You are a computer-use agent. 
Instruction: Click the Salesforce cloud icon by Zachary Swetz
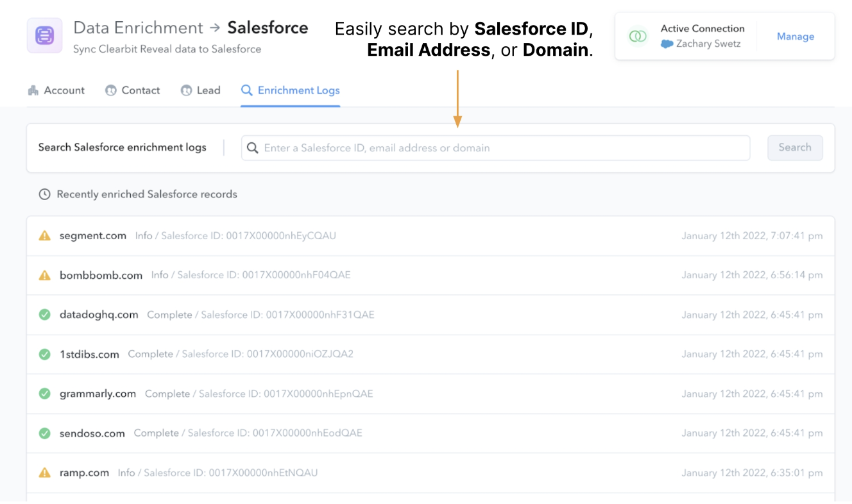pos(667,44)
